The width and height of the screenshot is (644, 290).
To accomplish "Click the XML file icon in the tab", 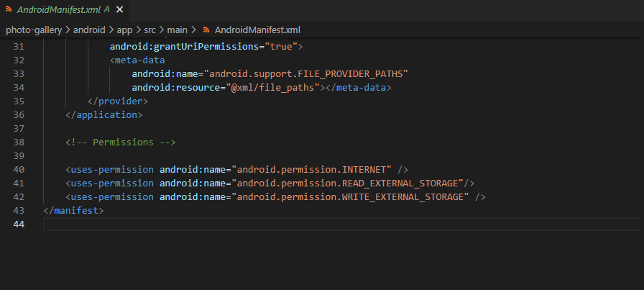I will pos(9,9).
